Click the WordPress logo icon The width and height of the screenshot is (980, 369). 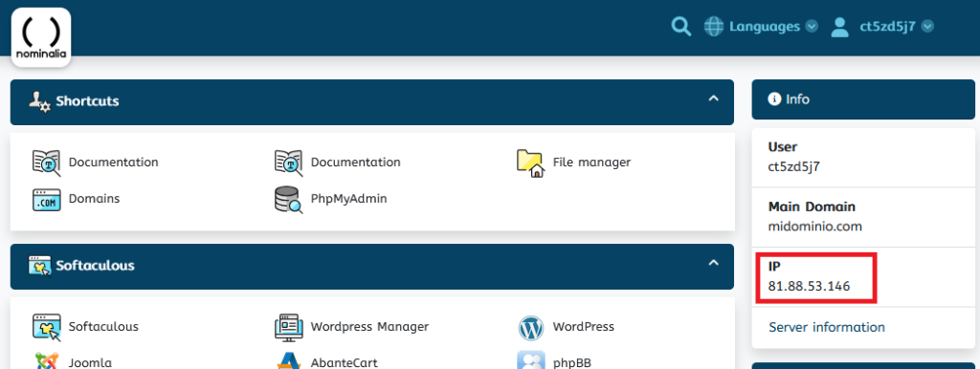[530, 328]
